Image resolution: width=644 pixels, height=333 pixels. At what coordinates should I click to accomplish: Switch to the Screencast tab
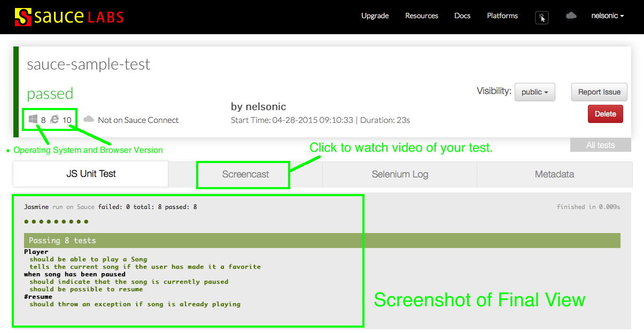(x=245, y=174)
